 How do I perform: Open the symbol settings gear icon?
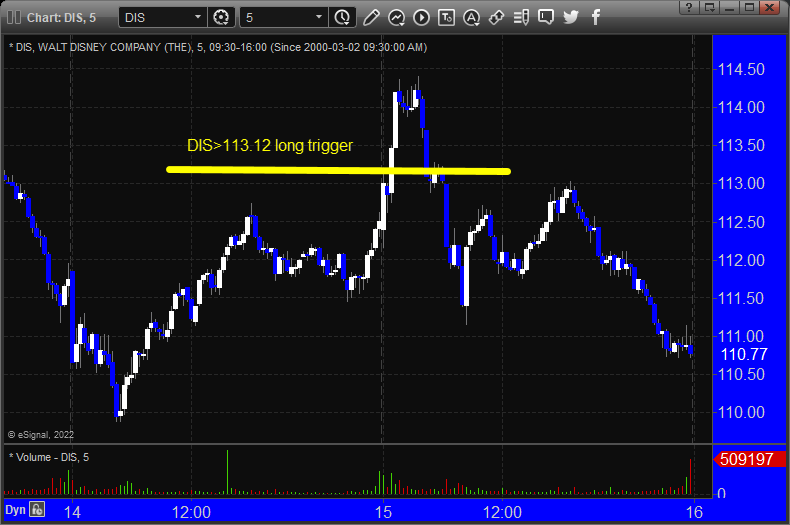[221, 18]
